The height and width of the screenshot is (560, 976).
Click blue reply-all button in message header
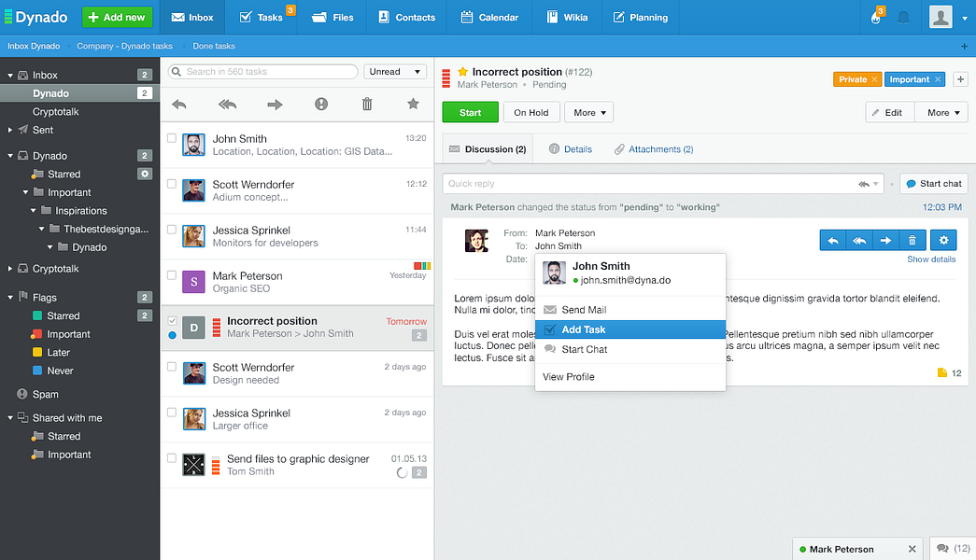point(859,240)
